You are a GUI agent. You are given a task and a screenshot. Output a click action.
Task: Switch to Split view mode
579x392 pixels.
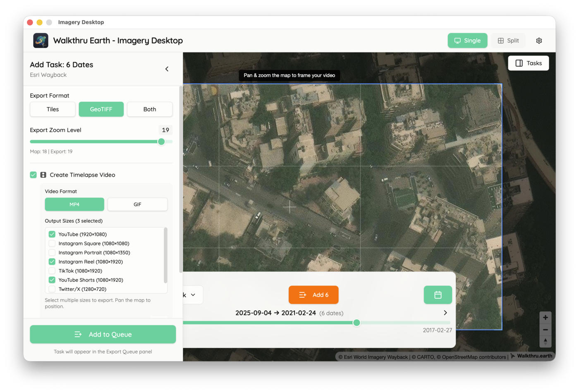[x=508, y=40]
